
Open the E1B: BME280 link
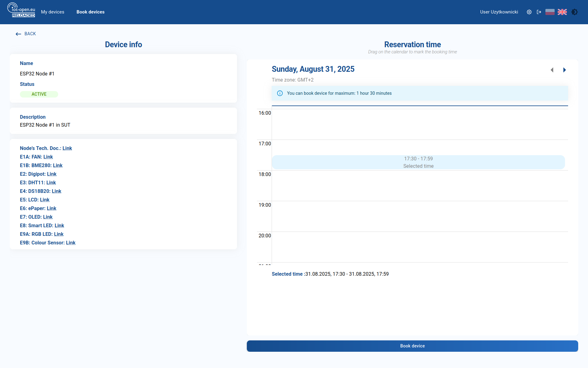click(58, 165)
